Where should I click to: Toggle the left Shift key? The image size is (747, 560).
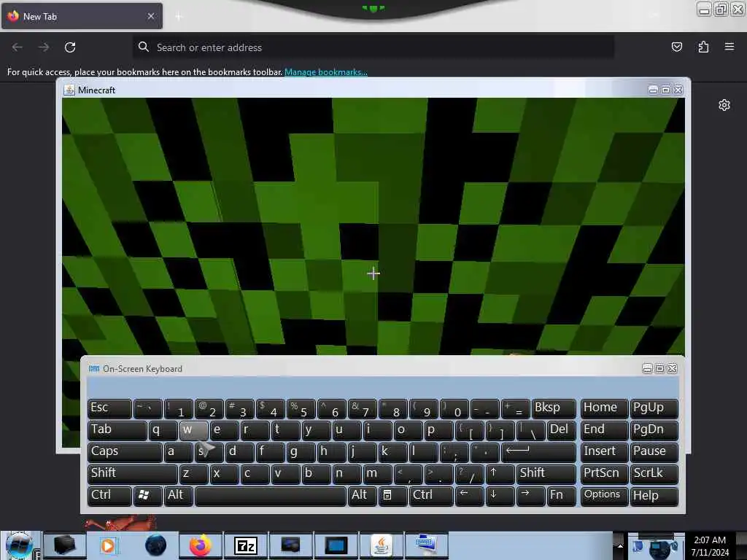133,474
